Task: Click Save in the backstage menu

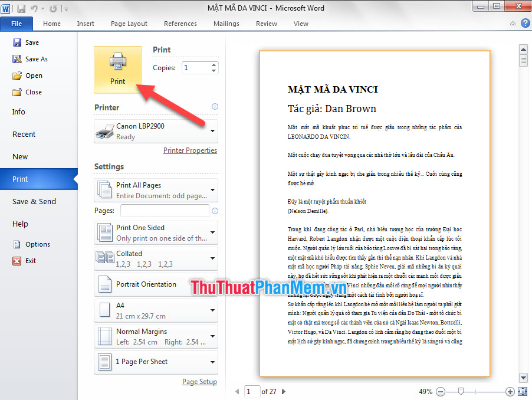Action: pos(26,42)
